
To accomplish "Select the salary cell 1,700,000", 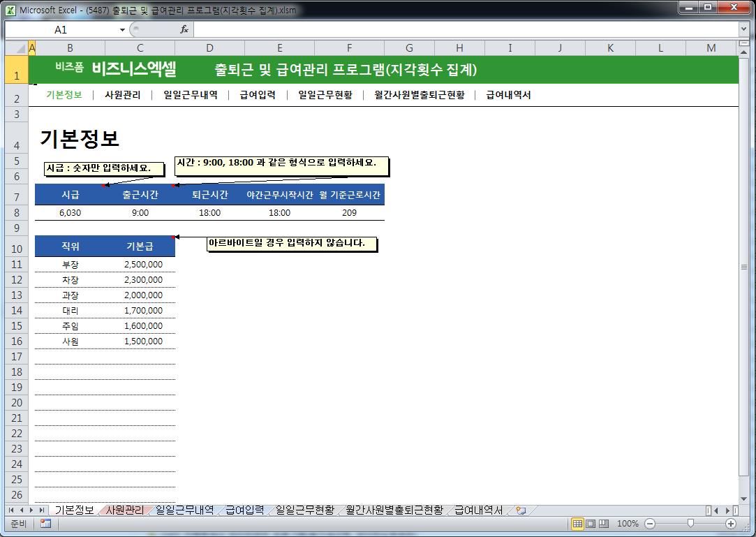I will tap(140, 311).
